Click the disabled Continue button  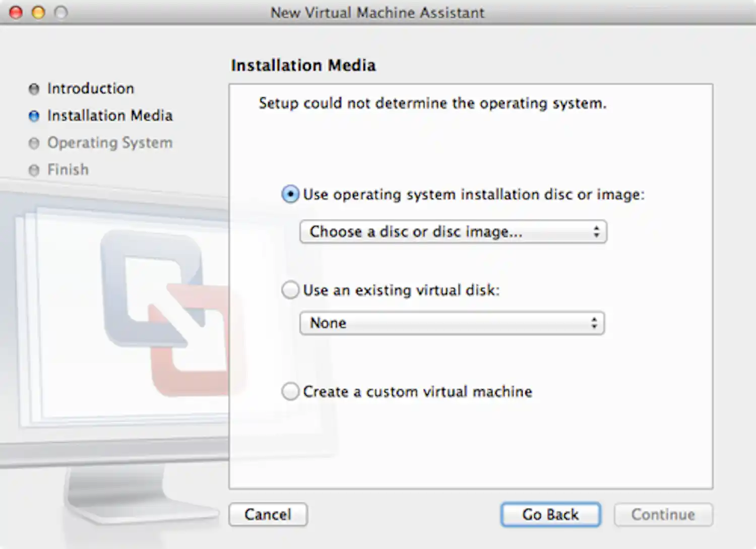[x=663, y=515]
